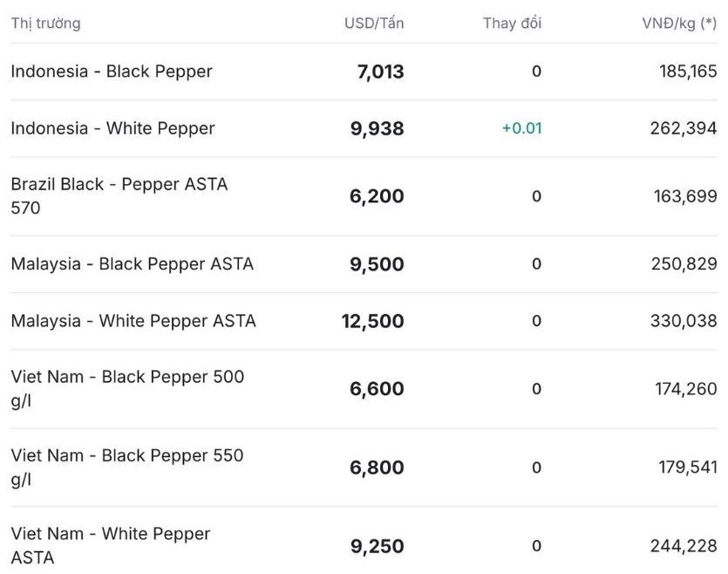Open the Malaysia - Black Pepper ASTA entry
728x574 pixels.
click(132, 263)
